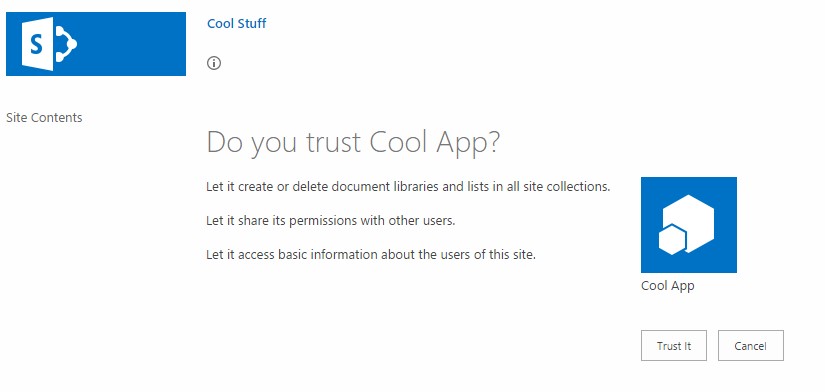Open the Cool Stuff site link
The width and height of the screenshot is (825, 392).
pyautogui.click(x=236, y=24)
